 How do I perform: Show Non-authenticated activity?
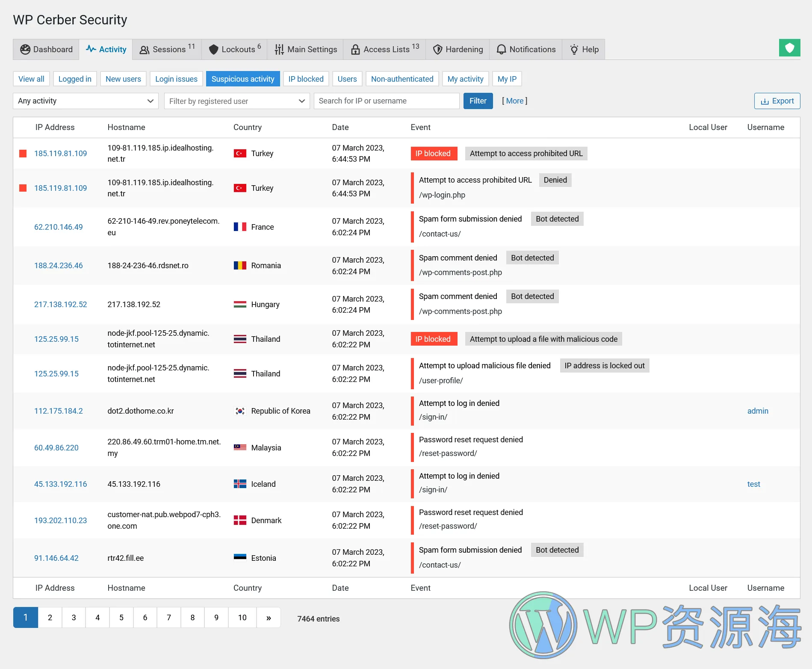(x=402, y=79)
